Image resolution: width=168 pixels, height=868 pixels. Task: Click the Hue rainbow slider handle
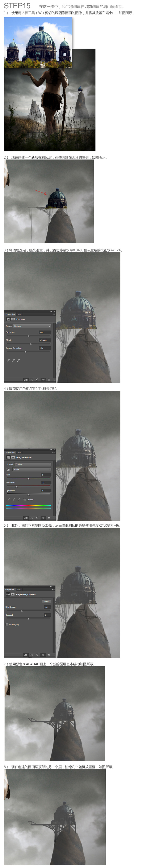28,479
